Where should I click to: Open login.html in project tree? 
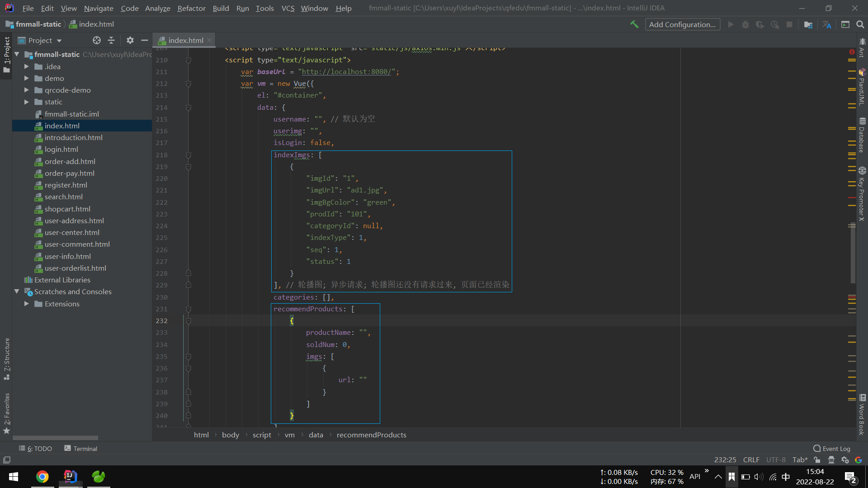point(61,149)
